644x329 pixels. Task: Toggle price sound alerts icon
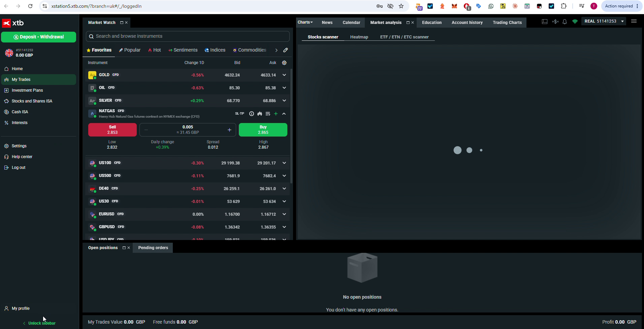555,22
